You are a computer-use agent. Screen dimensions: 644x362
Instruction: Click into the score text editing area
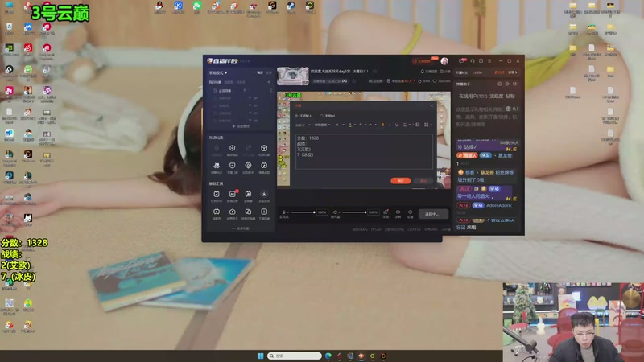364,151
